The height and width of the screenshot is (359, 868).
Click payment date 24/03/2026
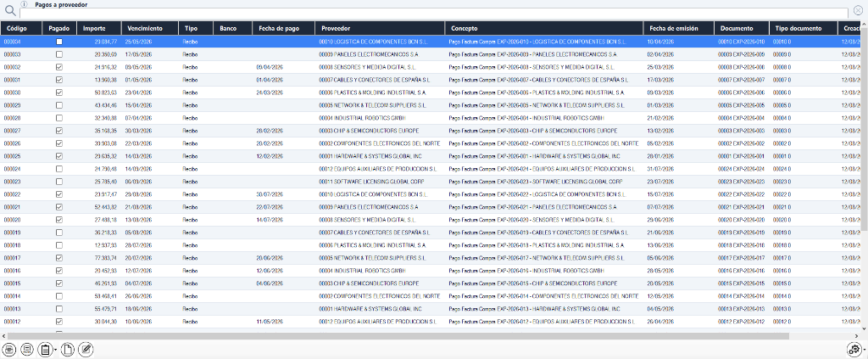[x=270, y=93]
